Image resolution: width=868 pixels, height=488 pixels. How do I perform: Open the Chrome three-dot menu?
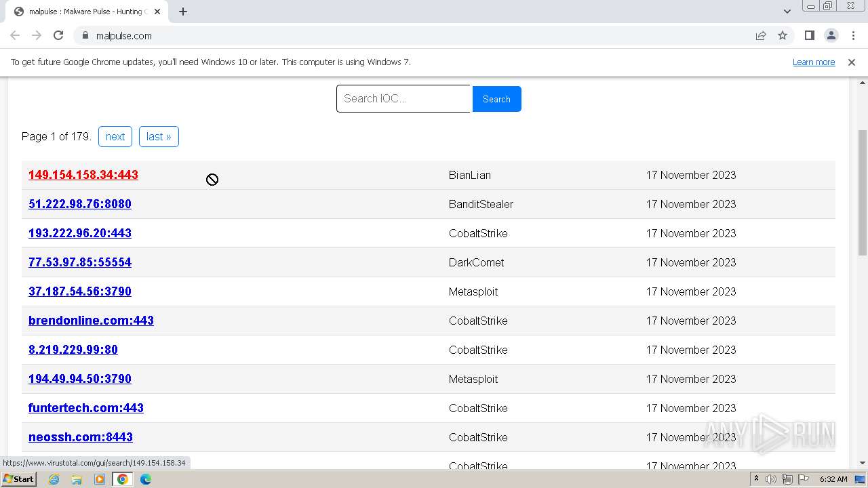coord(853,35)
